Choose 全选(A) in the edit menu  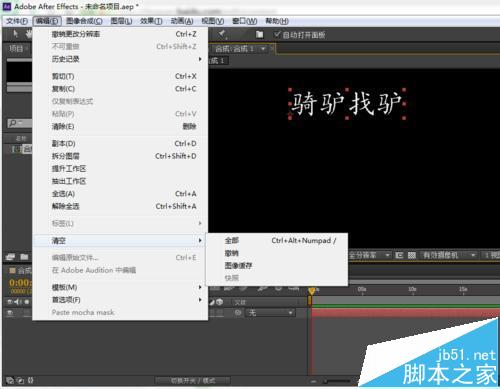coord(120,194)
